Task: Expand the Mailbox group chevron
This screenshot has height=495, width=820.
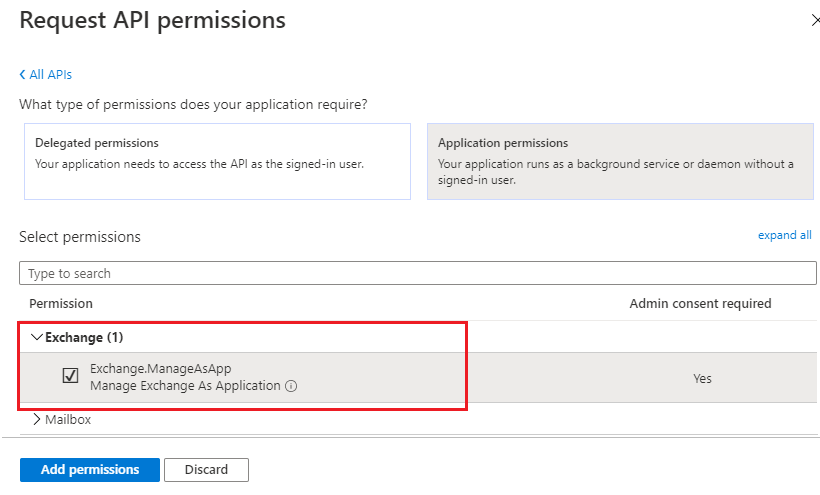Action: (37, 420)
